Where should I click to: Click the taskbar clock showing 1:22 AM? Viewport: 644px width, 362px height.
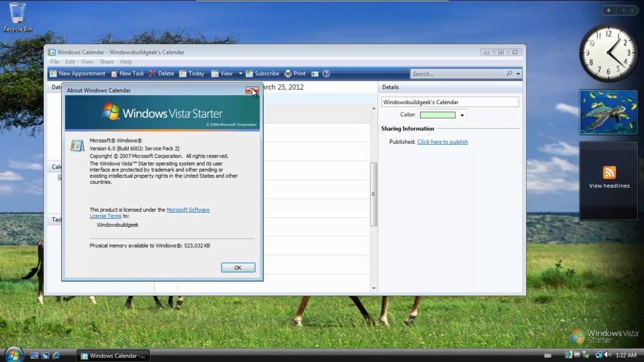click(626, 355)
